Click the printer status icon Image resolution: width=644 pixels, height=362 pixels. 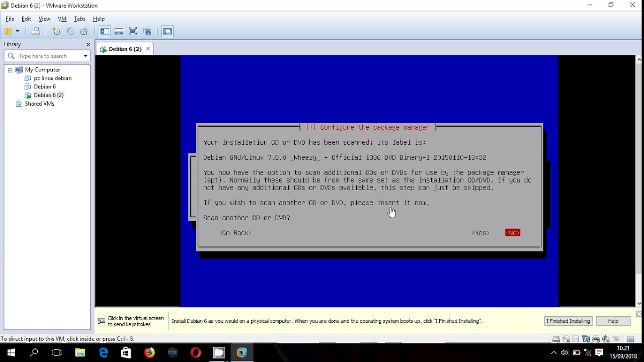pyautogui.click(x=596, y=339)
